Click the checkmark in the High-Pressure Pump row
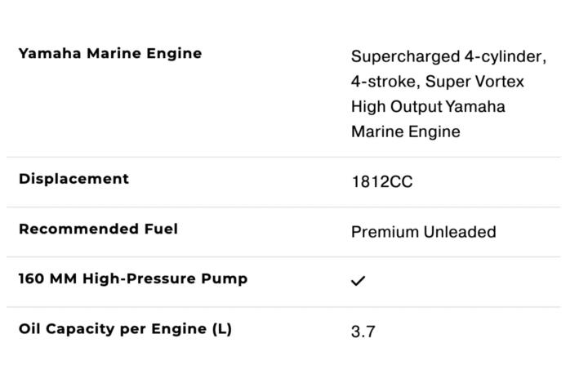Viewport: 588px width, 392px height. click(359, 281)
